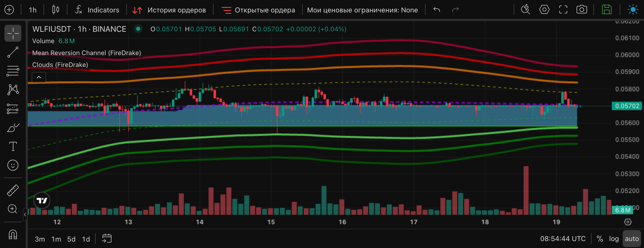The height and width of the screenshot is (248, 644).
Task: Redo the chart action
Action: pos(456,10)
